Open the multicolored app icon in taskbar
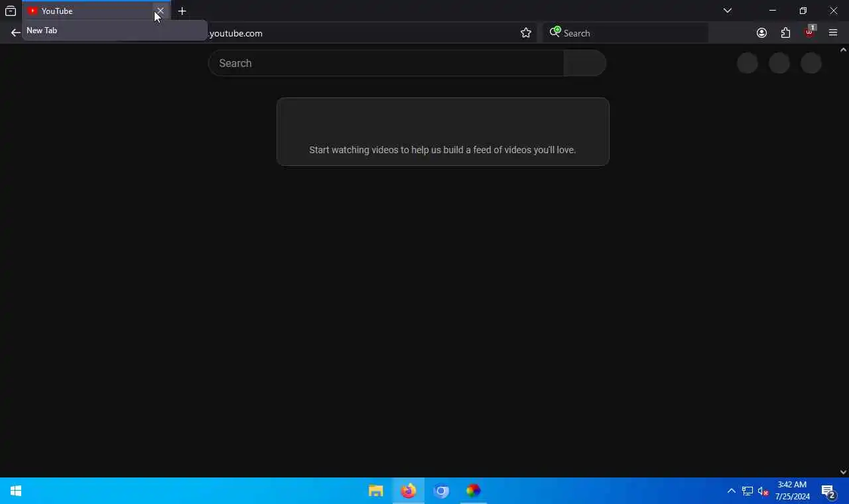The height and width of the screenshot is (504, 849). (473, 491)
